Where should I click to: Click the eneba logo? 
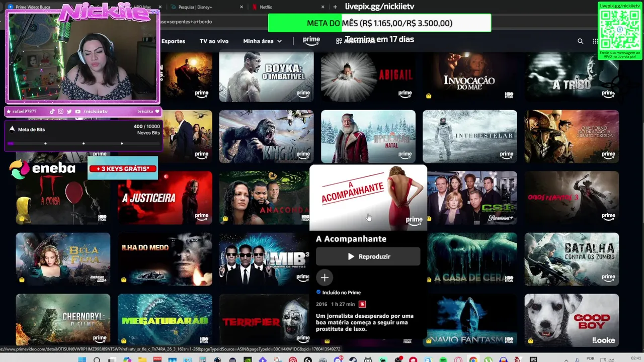pyautogui.click(x=43, y=168)
